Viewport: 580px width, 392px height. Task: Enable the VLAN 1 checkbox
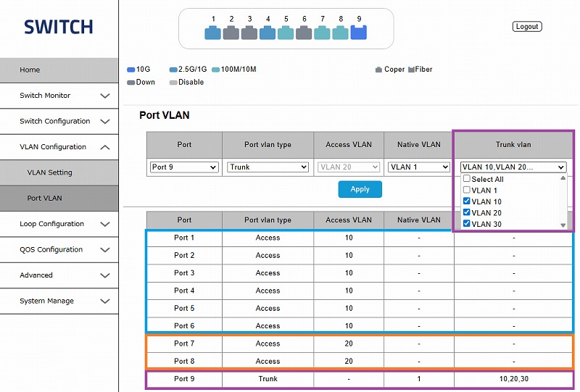(x=467, y=190)
